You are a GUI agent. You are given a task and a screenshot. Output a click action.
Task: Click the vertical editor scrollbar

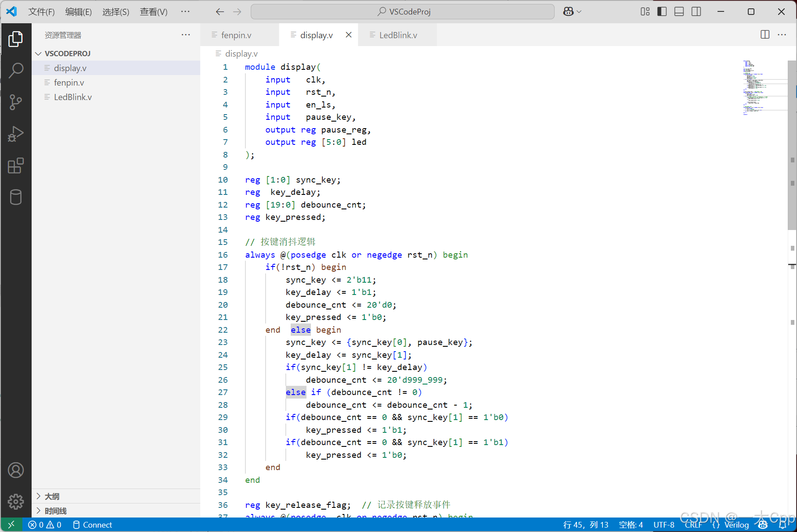pyautogui.click(x=792, y=145)
